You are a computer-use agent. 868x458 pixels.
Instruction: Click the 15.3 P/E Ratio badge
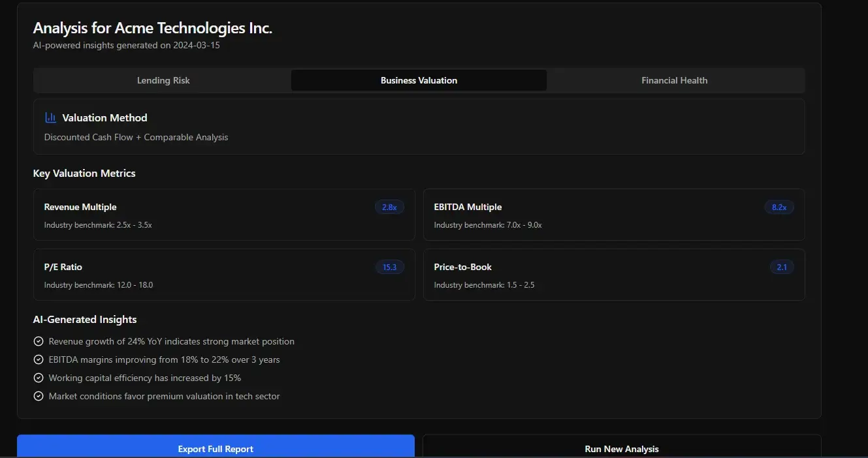(x=389, y=267)
